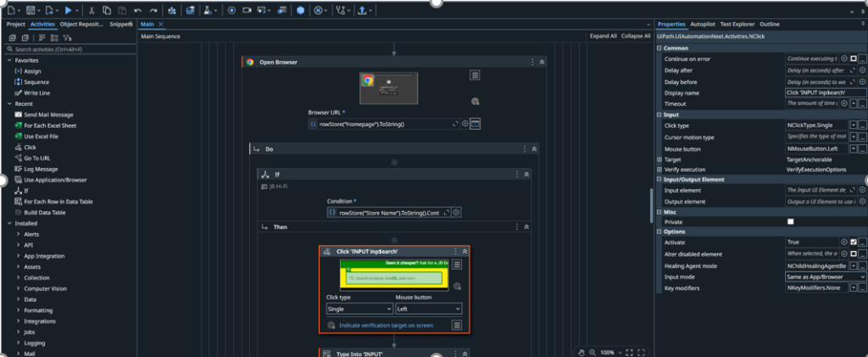Click the filter funnel icon in Activities panel
Image resolution: width=868 pixels, height=357 pixels.
pyautogui.click(x=67, y=38)
